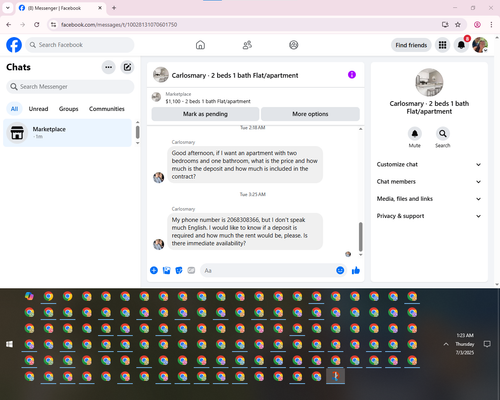Open more actions plus icon in composer

click(x=154, y=270)
